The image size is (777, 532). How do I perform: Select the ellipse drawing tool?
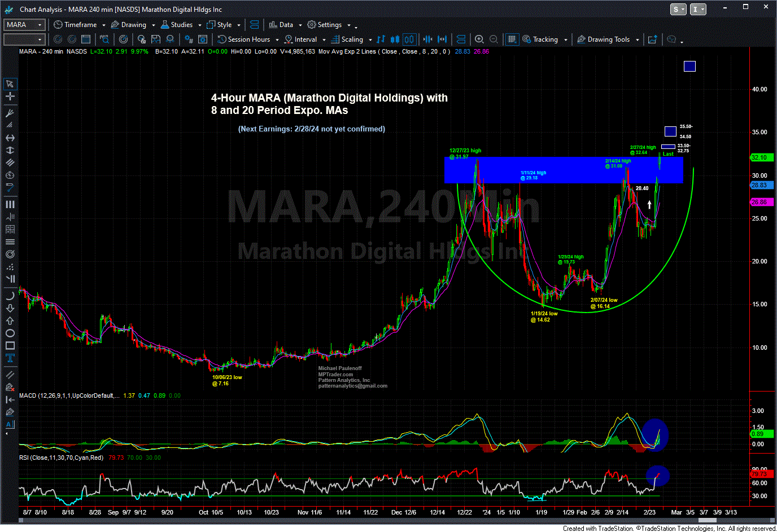point(10,333)
